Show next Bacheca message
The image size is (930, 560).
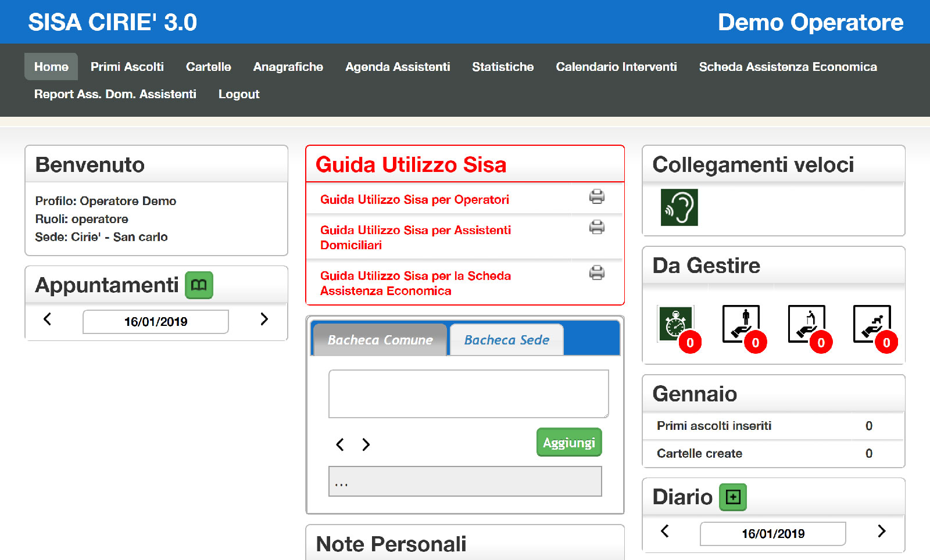(x=366, y=444)
